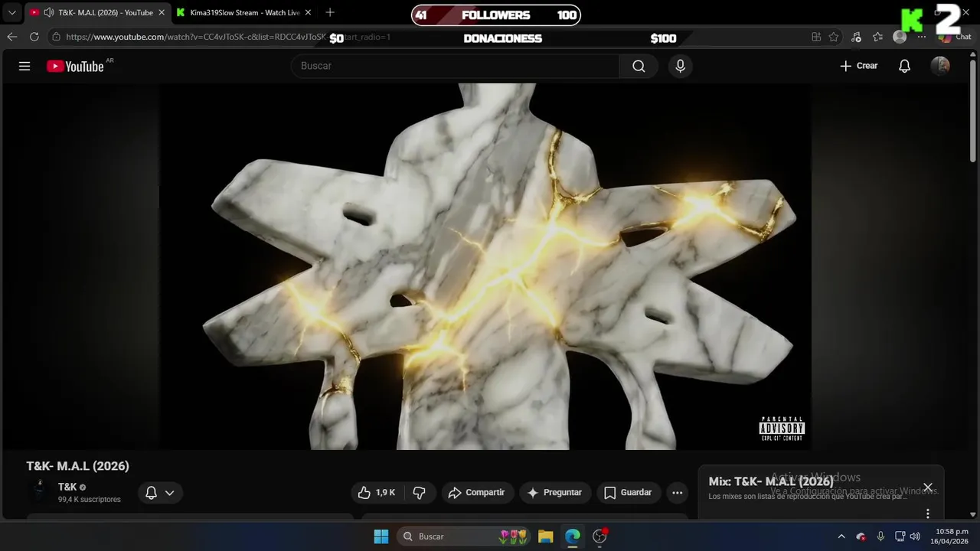This screenshot has height=551, width=980.
Task: Show hidden icons tray chevron
Action: click(x=841, y=536)
